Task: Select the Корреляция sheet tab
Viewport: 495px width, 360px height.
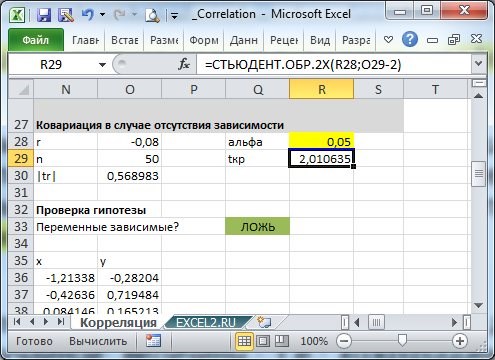Action: click(x=118, y=322)
